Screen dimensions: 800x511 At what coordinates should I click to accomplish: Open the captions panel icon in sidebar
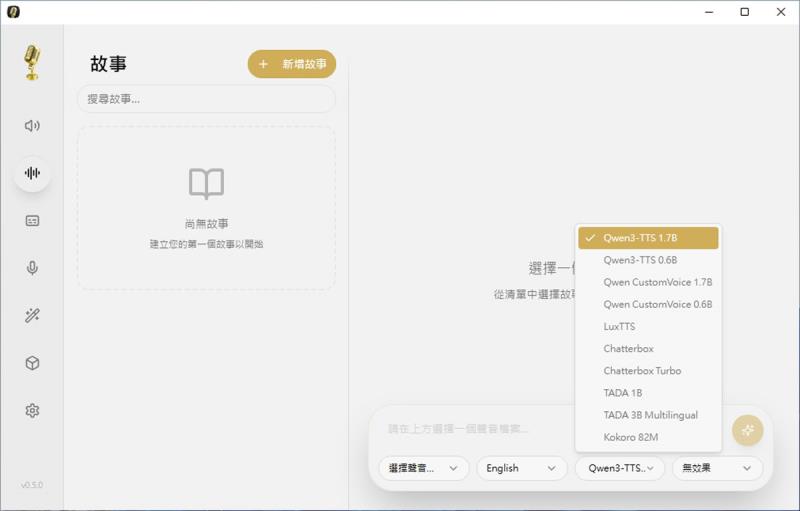[32, 221]
